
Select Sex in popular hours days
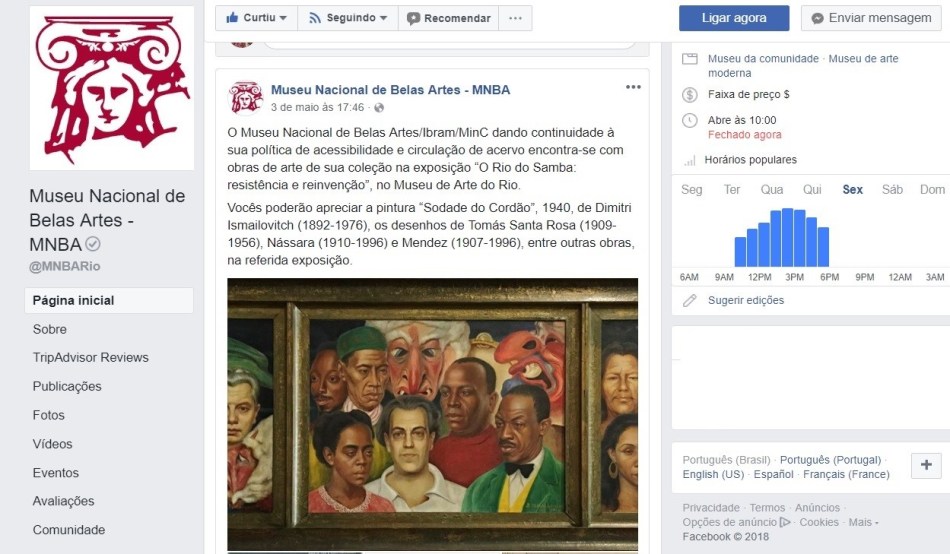point(852,190)
